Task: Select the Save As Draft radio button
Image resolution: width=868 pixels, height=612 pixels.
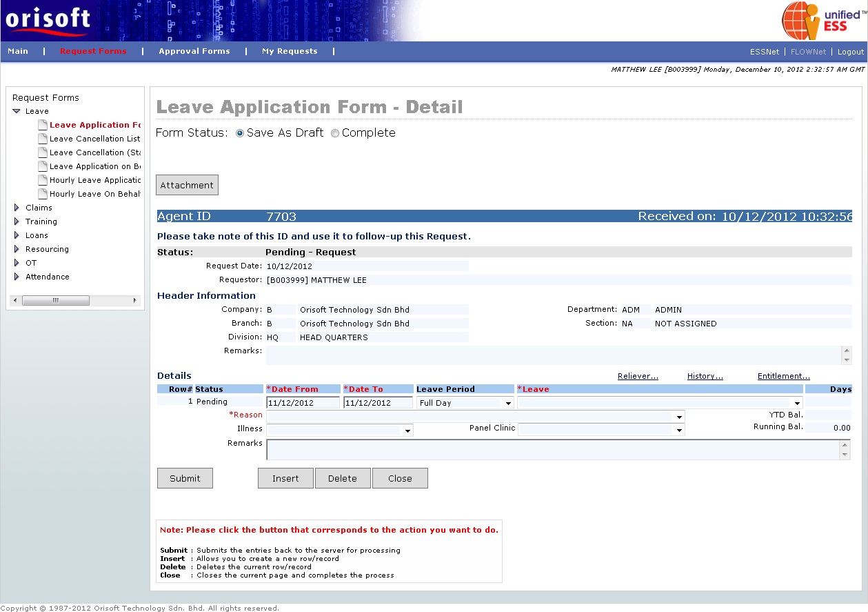Action: click(x=240, y=133)
